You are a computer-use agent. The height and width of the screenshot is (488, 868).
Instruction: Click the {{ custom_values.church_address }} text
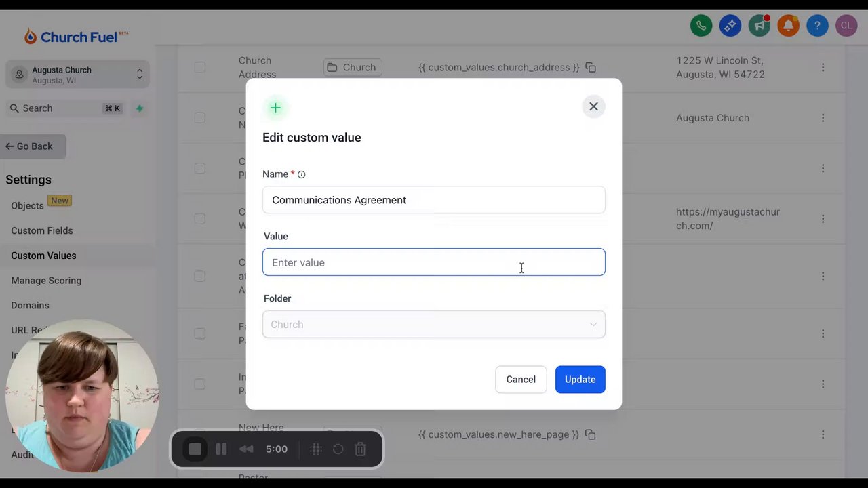tap(499, 67)
